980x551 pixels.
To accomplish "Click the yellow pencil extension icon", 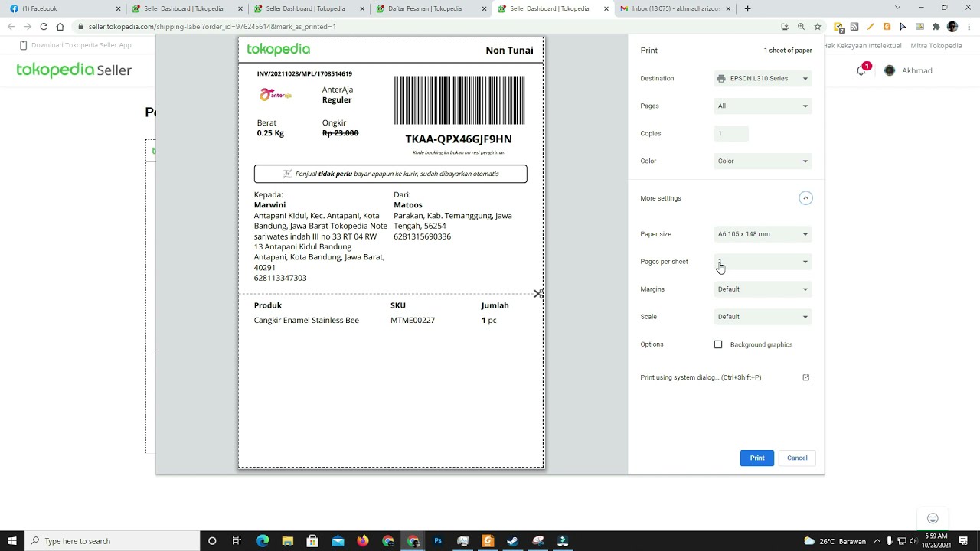I will click(871, 26).
